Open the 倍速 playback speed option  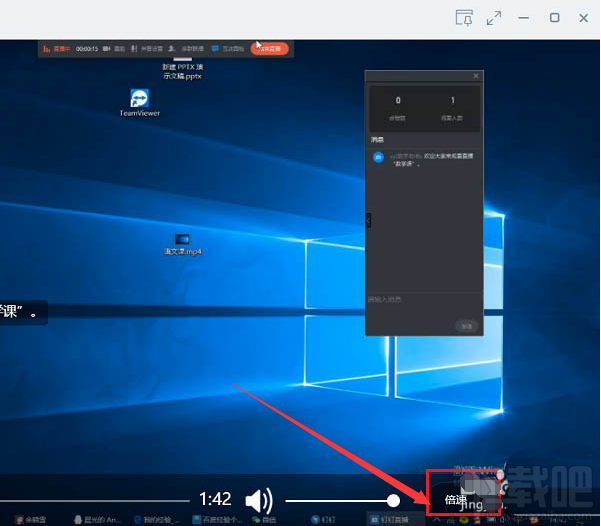point(456,500)
